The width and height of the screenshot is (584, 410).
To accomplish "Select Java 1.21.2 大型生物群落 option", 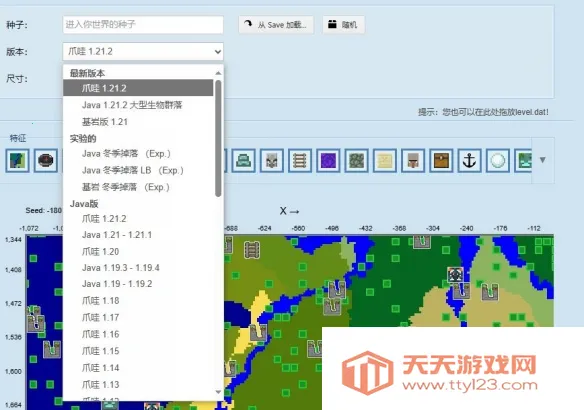I will coord(138,105).
